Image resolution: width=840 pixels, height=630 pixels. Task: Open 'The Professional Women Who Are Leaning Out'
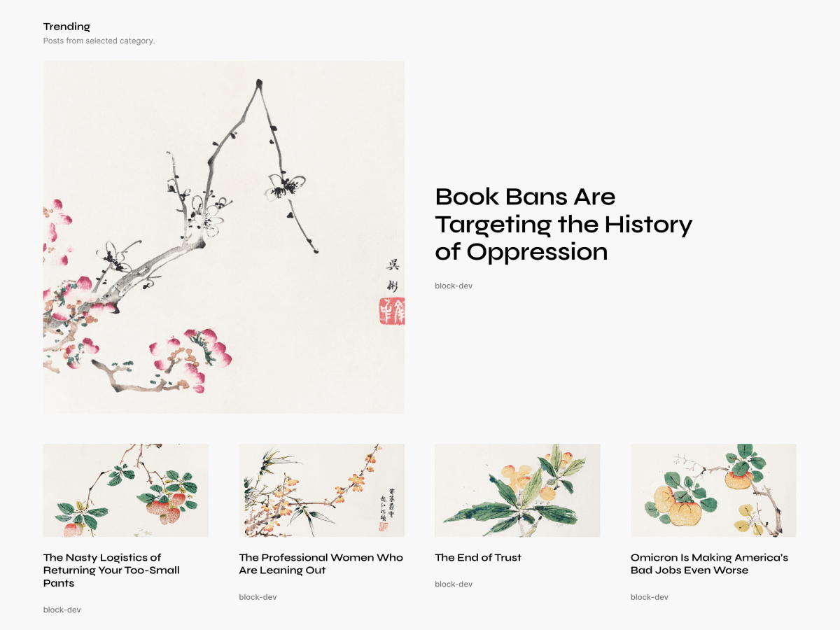point(321,563)
